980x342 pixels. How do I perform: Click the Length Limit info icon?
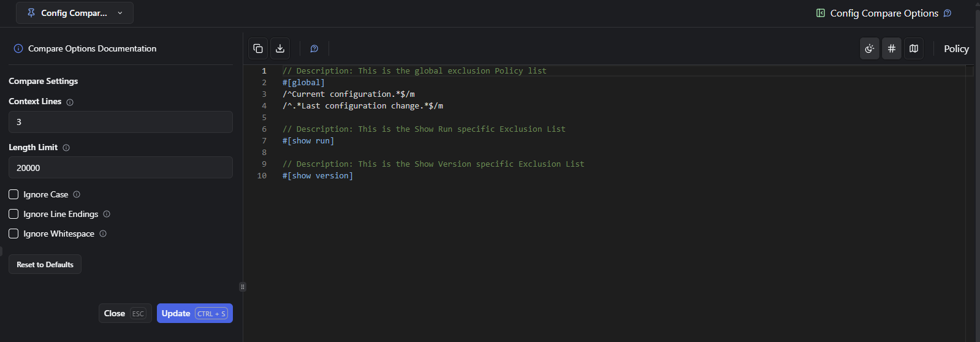click(66, 148)
